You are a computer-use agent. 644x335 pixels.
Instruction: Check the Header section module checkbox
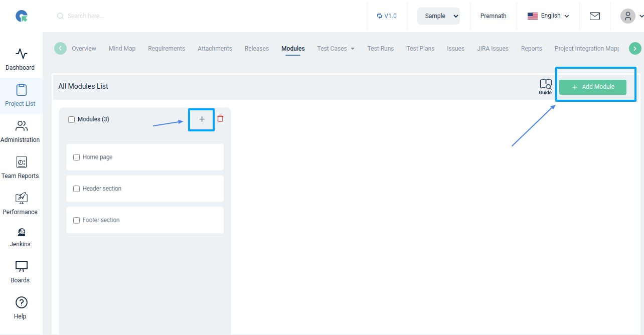(77, 189)
